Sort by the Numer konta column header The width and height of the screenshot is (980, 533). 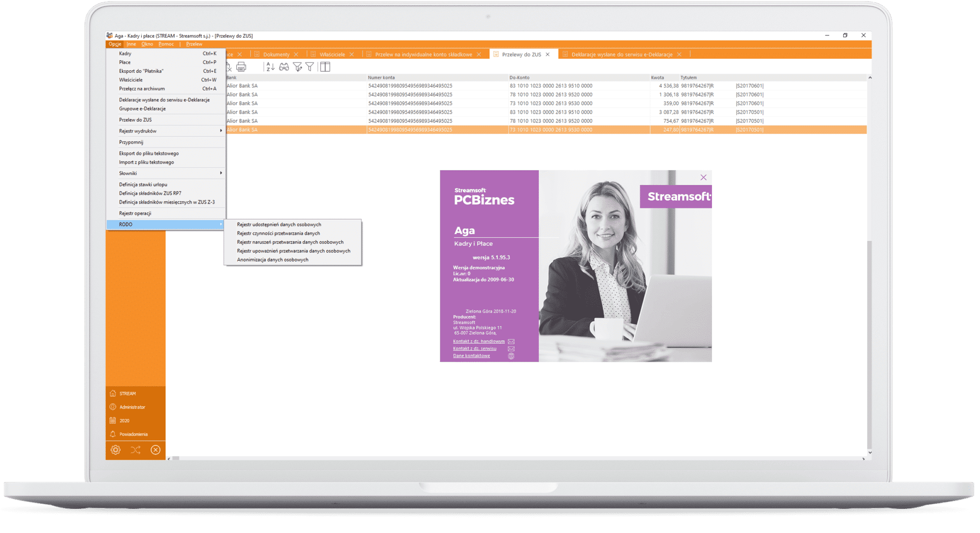(x=437, y=78)
